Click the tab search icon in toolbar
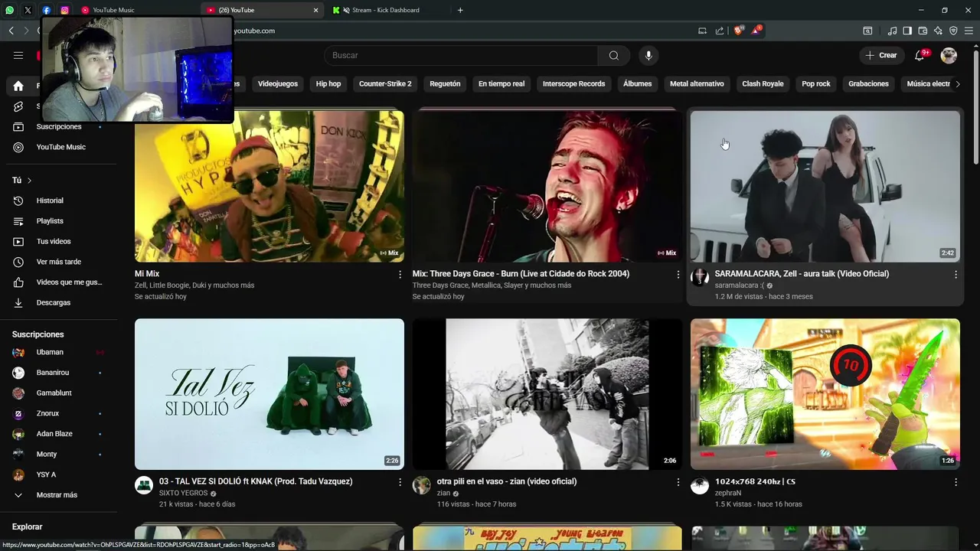The image size is (980, 551). 867,31
